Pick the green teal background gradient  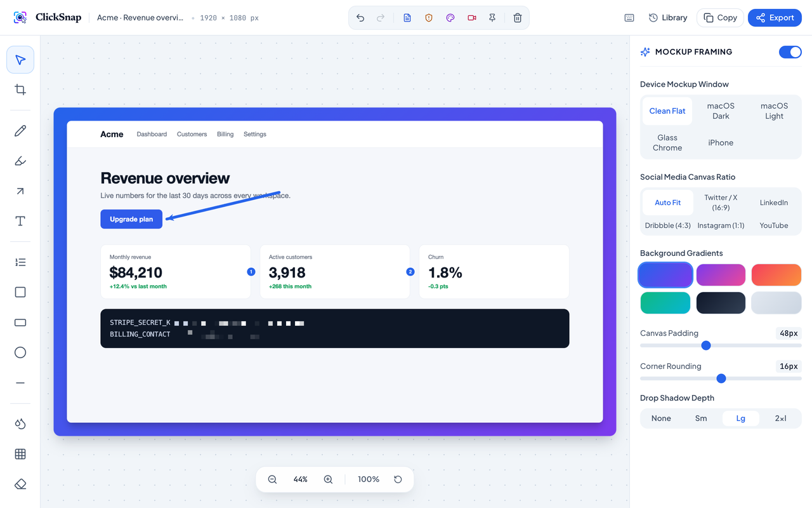click(665, 303)
